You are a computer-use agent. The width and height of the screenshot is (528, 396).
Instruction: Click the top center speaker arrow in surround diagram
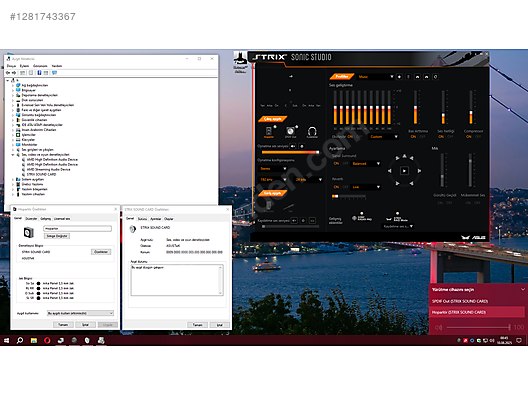(404, 156)
